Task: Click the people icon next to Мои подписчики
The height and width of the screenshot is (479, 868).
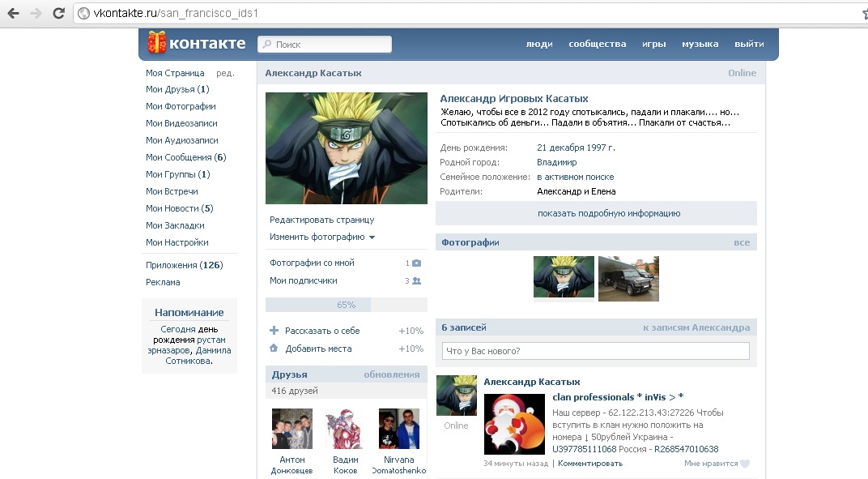Action: [416, 281]
